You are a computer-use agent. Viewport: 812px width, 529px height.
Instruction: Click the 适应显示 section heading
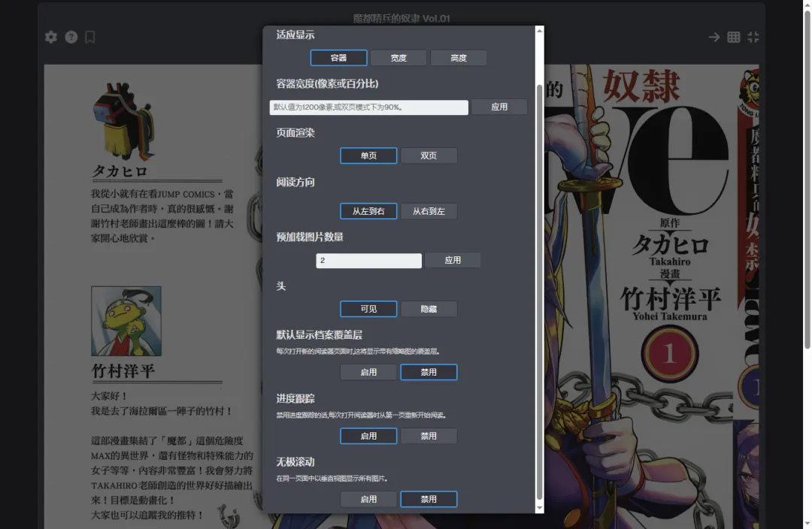pyautogui.click(x=295, y=35)
